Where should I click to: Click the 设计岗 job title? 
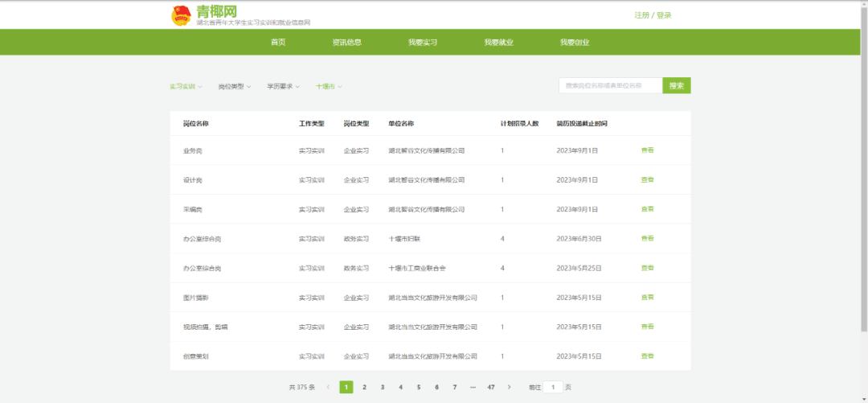(x=193, y=179)
